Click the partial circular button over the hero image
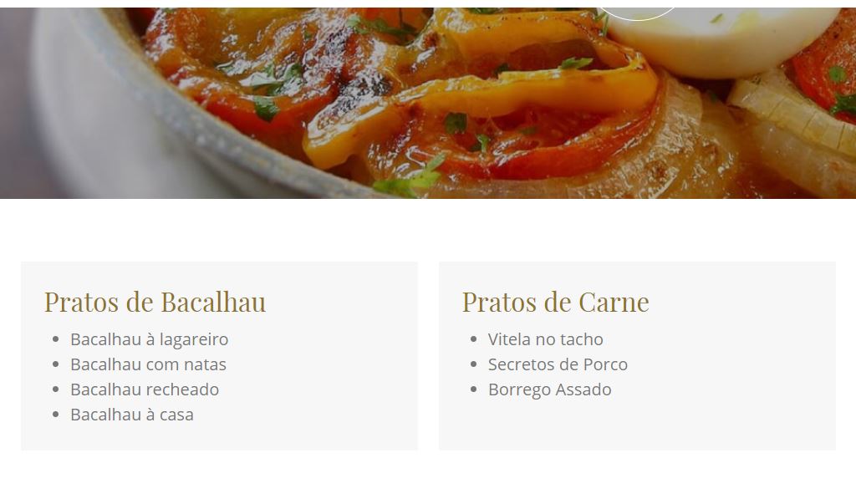 coord(638,13)
